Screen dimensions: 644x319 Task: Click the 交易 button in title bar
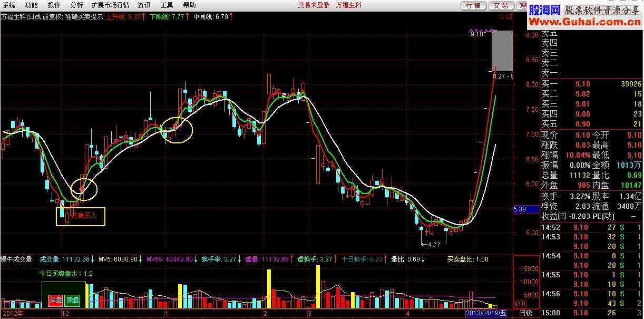click(501, 5)
